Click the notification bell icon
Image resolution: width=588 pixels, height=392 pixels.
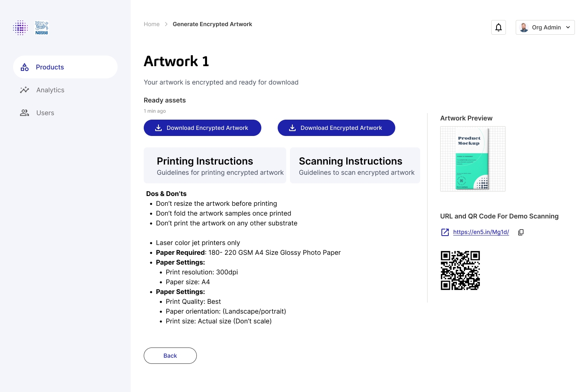[x=499, y=27]
